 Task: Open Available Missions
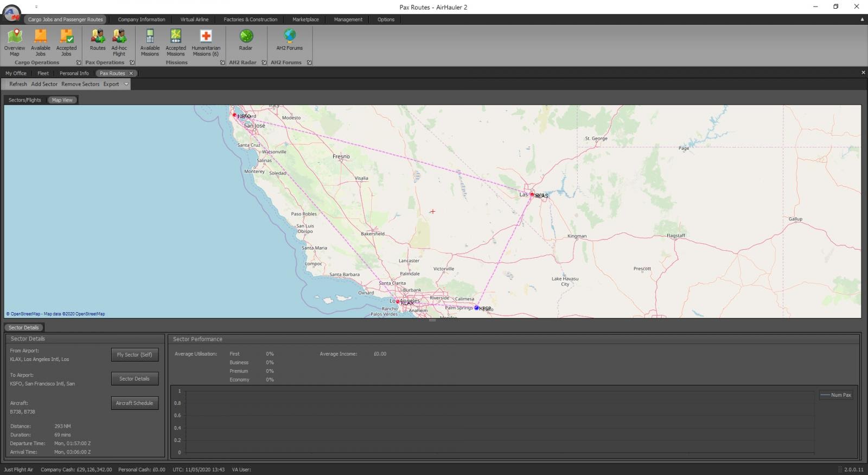click(x=150, y=42)
